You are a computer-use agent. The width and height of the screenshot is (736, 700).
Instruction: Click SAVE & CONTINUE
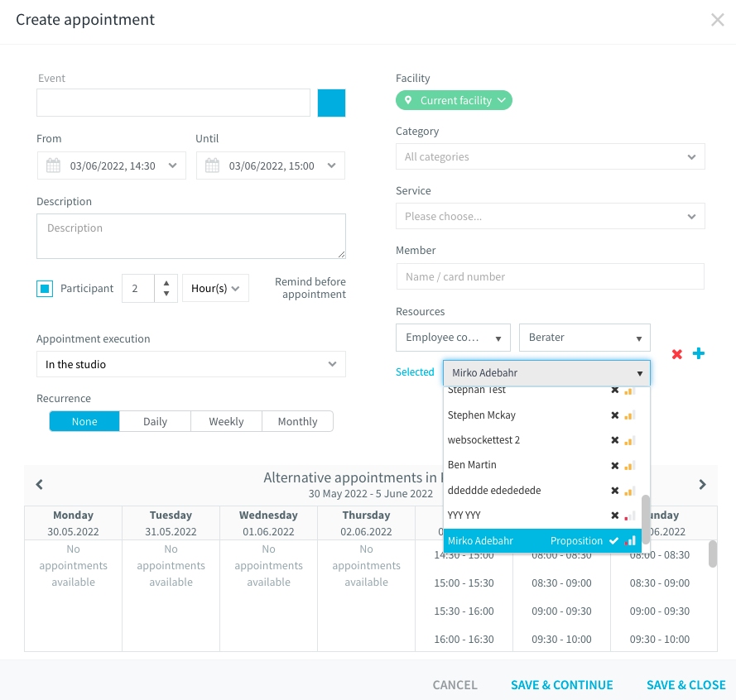click(562, 685)
